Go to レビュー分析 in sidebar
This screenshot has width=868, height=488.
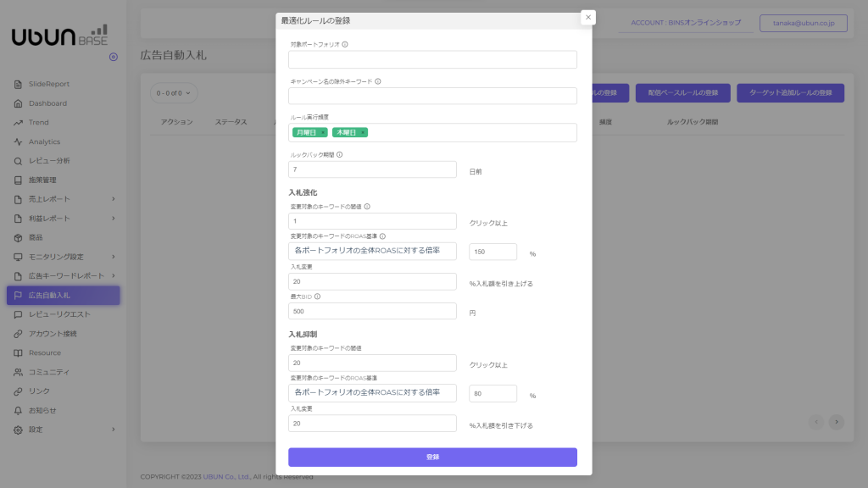point(49,161)
